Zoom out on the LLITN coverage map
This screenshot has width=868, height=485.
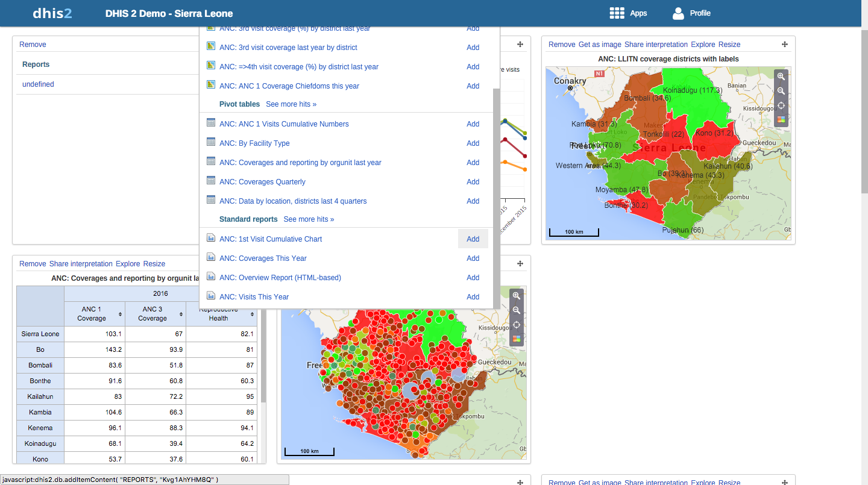(781, 91)
